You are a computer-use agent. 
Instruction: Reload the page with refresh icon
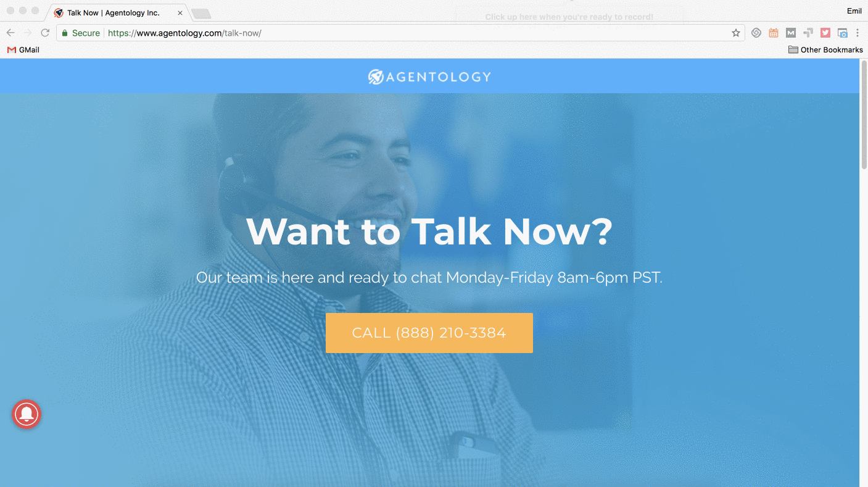(45, 33)
